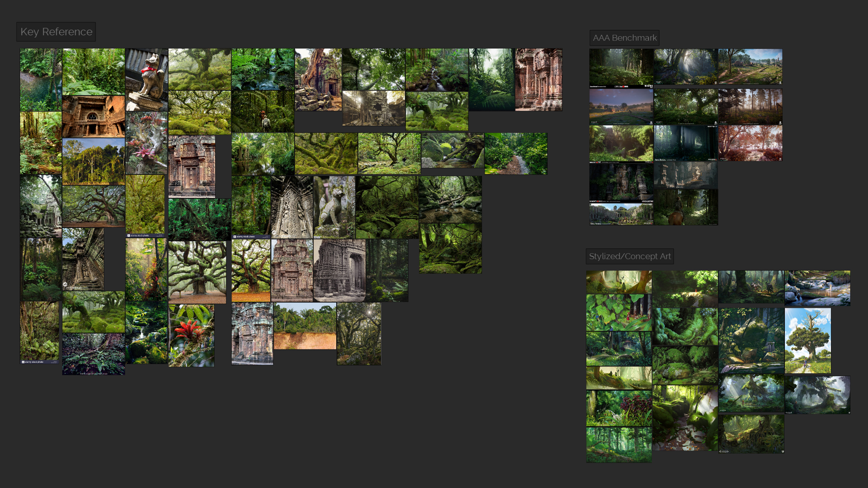Image resolution: width=868 pixels, height=488 pixels.
Task: Select hiker with backpack in jungle photo
Action: [263, 112]
